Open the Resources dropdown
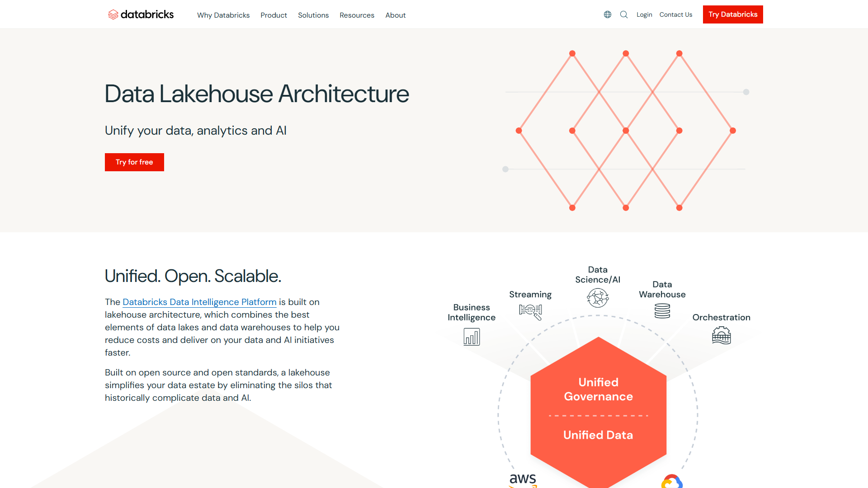Viewport: 868px width, 488px height. (357, 15)
